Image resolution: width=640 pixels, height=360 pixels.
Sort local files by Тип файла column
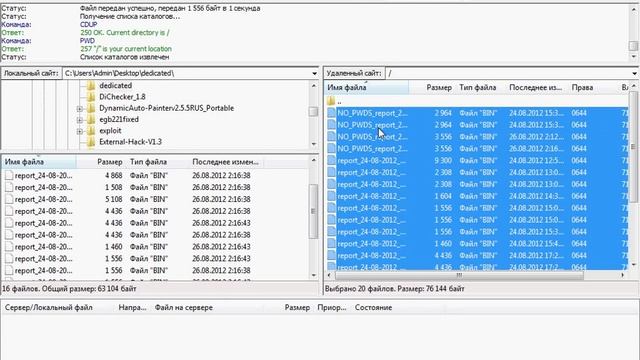157,162
